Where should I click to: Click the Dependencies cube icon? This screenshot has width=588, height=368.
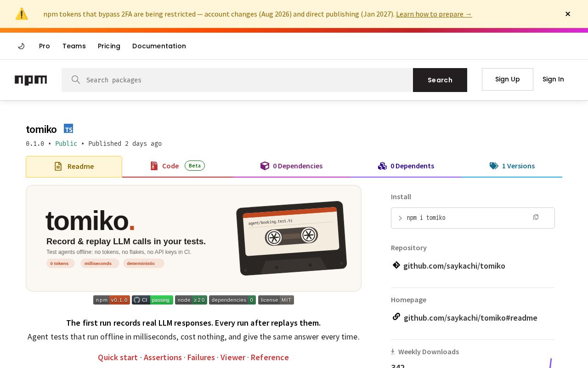pos(265,166)
